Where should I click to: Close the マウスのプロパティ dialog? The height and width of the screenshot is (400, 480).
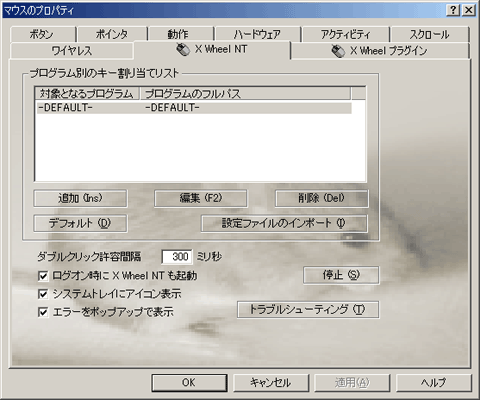[x=469, y=10]
